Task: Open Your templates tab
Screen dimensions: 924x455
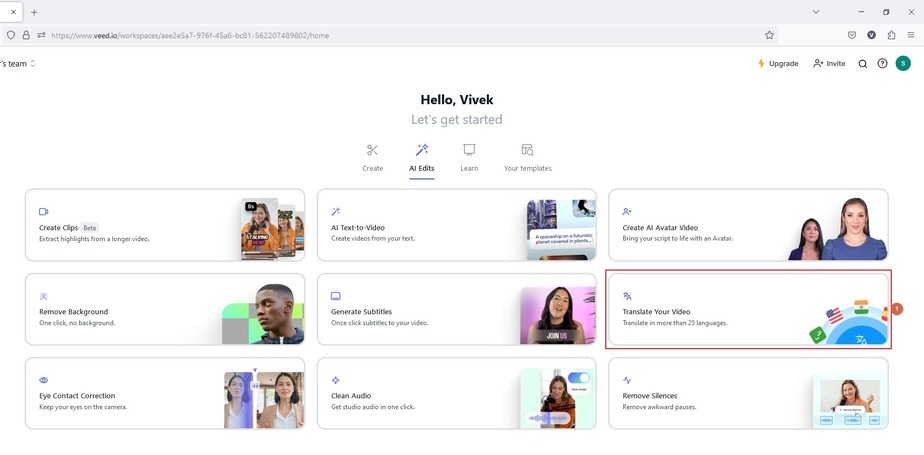Action: pos(527,158)
